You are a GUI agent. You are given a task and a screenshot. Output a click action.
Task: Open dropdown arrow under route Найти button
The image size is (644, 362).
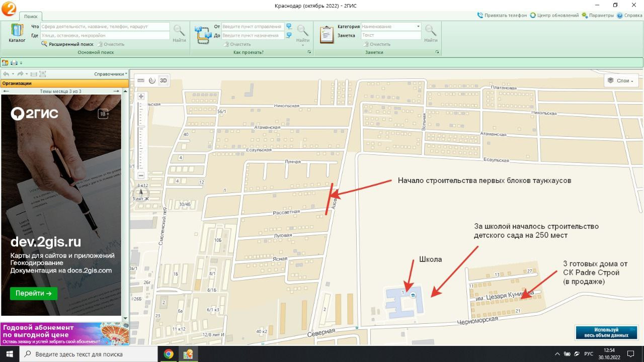tap(303, 45)
